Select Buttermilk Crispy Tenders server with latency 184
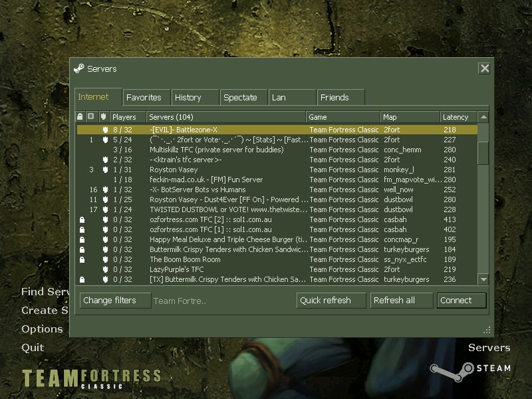This screenshot has height=399, width=532. [x=277, y=249]
